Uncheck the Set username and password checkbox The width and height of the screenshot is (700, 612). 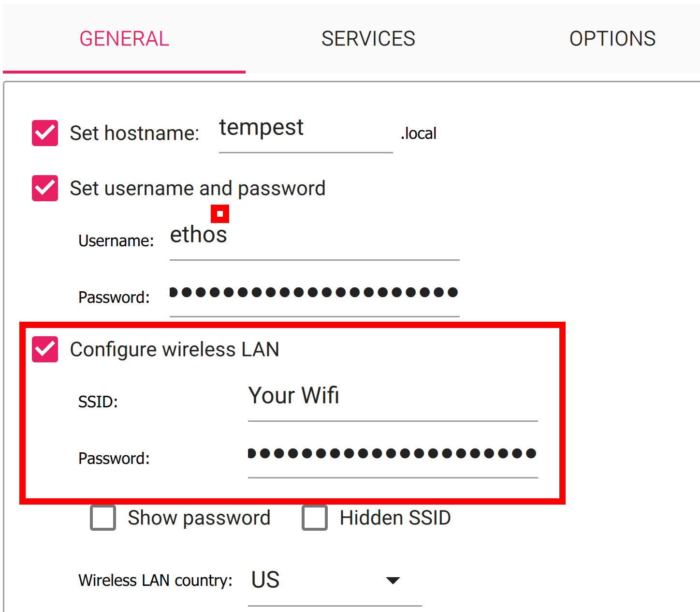[45, 188]
